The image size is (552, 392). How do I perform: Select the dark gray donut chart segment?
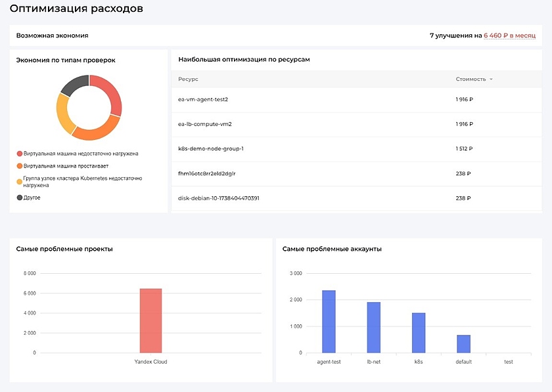click(73, 85)
